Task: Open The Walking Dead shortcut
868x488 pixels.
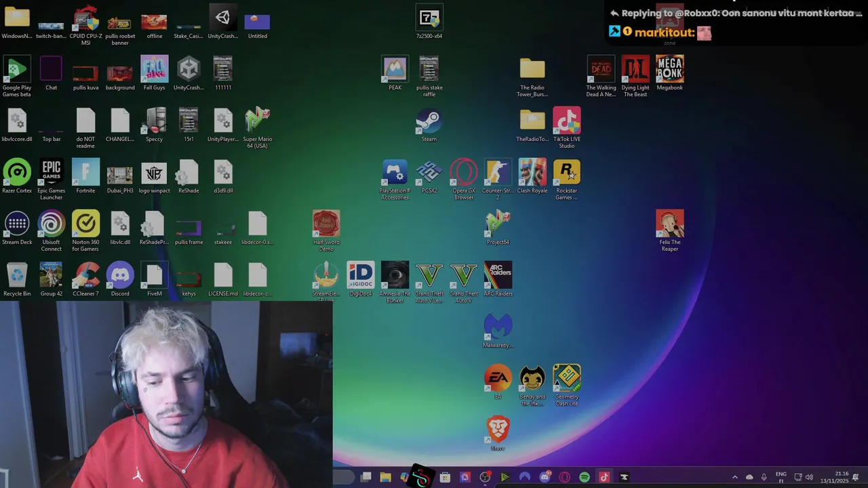Action: coord(601,77)
